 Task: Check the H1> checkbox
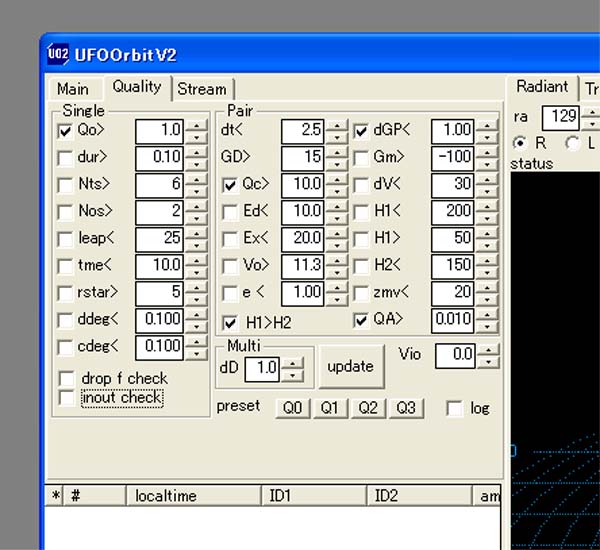pos(361,240)
